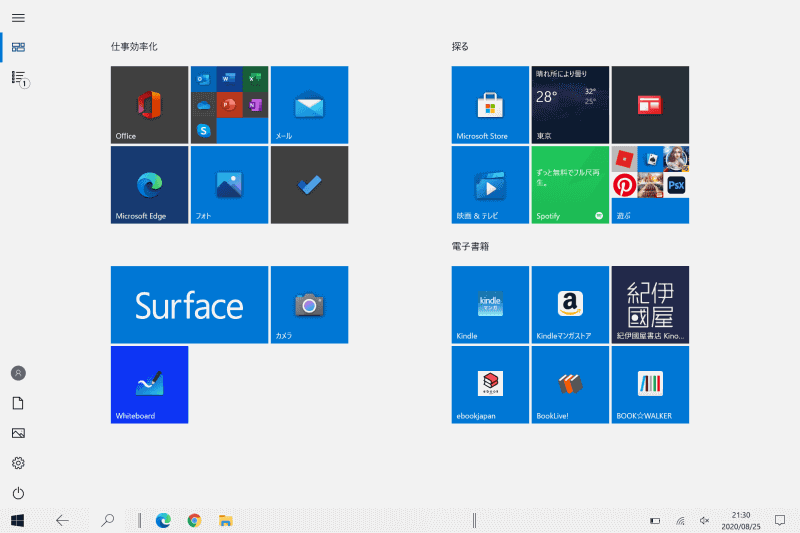Open the メール mail tile
The height and width of the screenshot is (533, 800).
[310, 105]
